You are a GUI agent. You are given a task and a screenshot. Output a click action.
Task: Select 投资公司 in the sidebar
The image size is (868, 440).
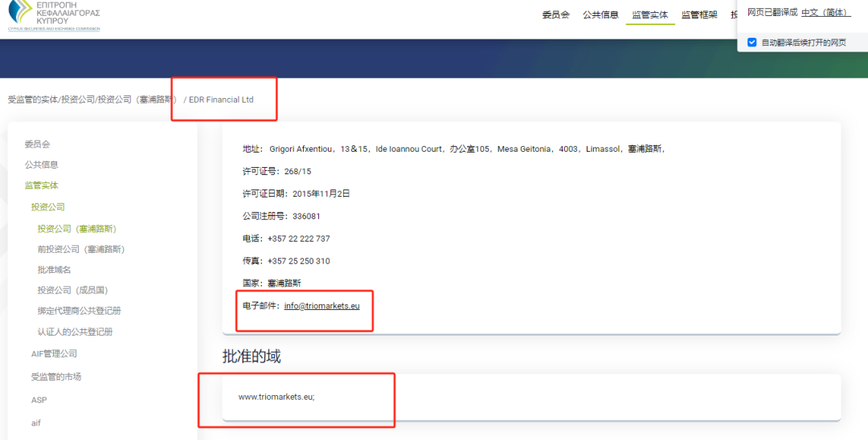pyautogui.click(x=48, y=206)
